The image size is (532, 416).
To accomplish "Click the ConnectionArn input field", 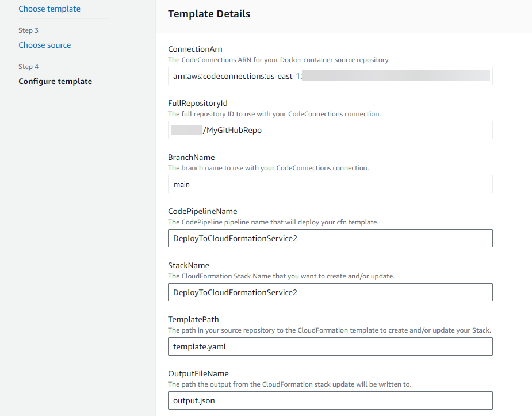I will 330,76.
